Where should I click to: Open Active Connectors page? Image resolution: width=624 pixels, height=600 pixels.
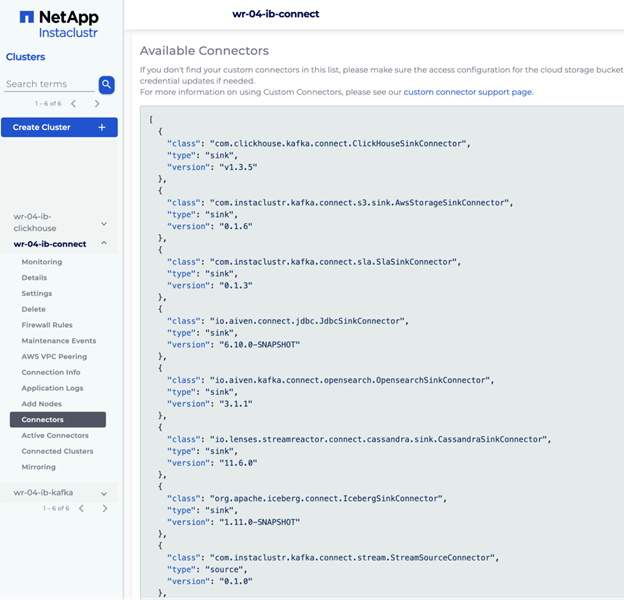point(55,435)
